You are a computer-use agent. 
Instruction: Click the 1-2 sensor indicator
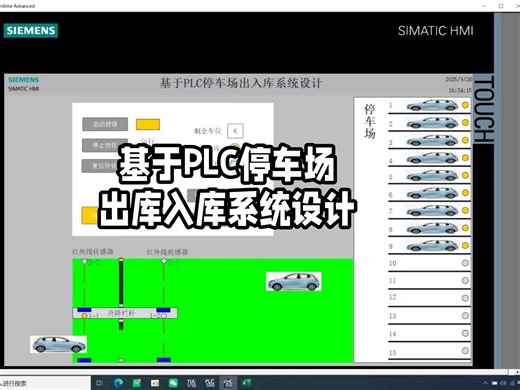(164, 315)
